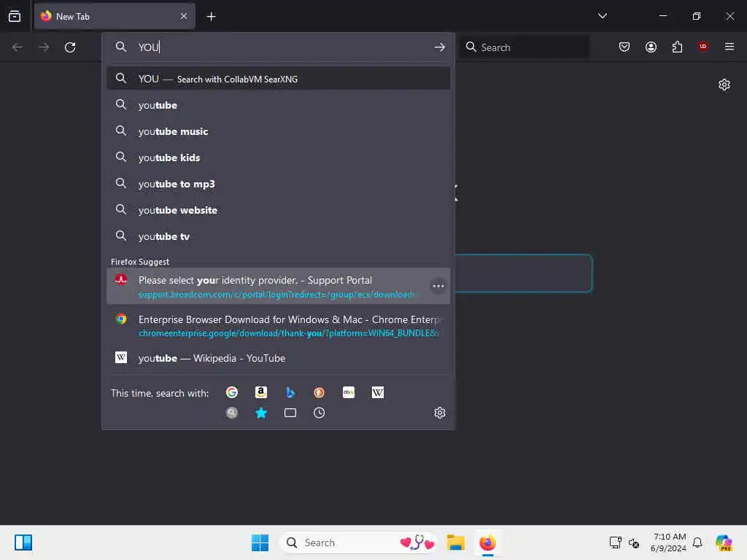Click the network display tray icon
Viewport: 747px width, 560px height.
click(615, 542)
